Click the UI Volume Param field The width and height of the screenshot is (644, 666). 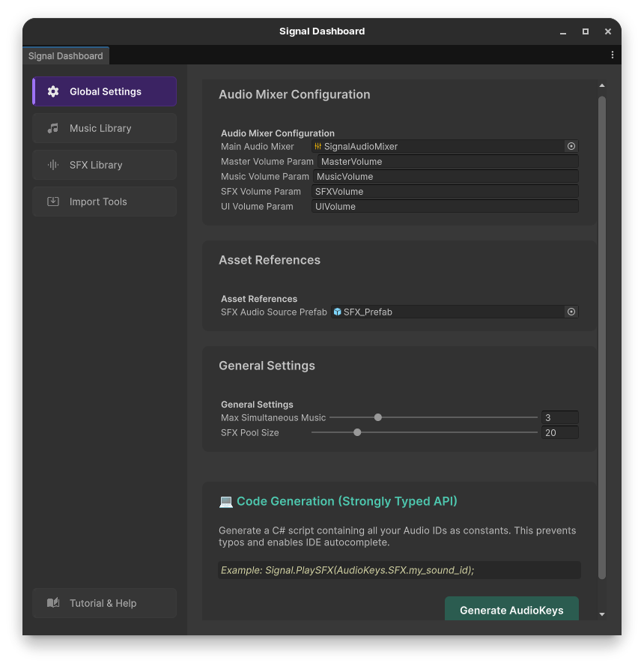coord(445,206)
